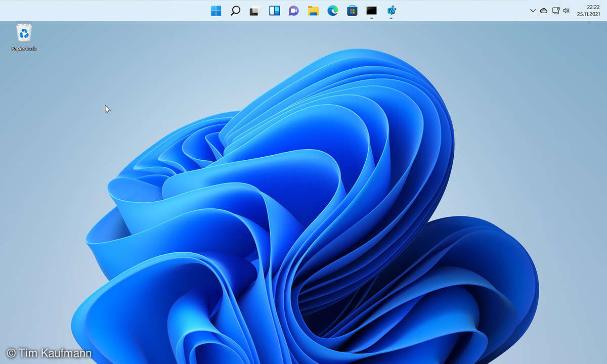Launch Microsoft Edge browser
The height and width of the screenshot is (364, 607).
332,11
